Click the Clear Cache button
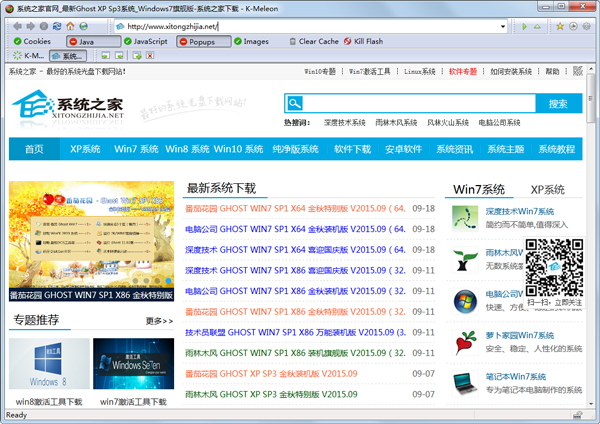600x424 pixels. (x=314, y=41)
